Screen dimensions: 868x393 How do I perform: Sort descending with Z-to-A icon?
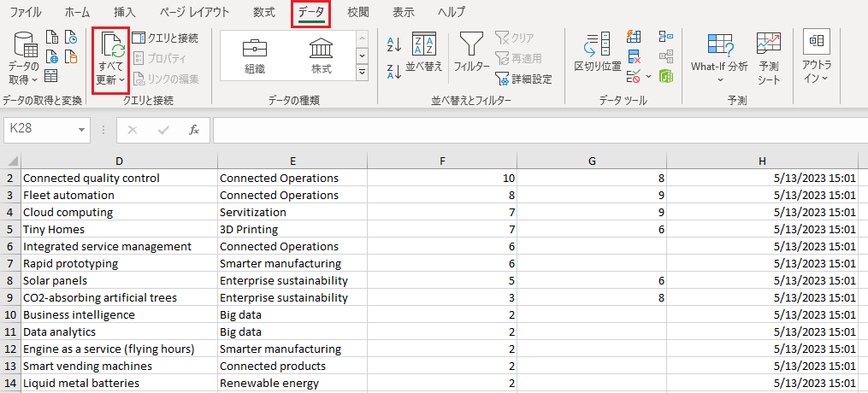click(x=394, y=72)
